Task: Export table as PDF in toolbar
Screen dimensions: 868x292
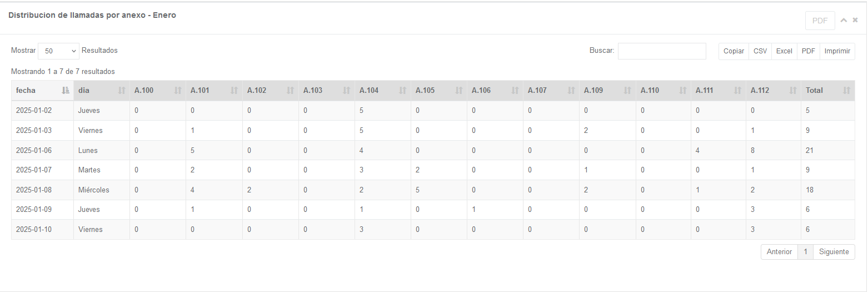Action: 809,51
